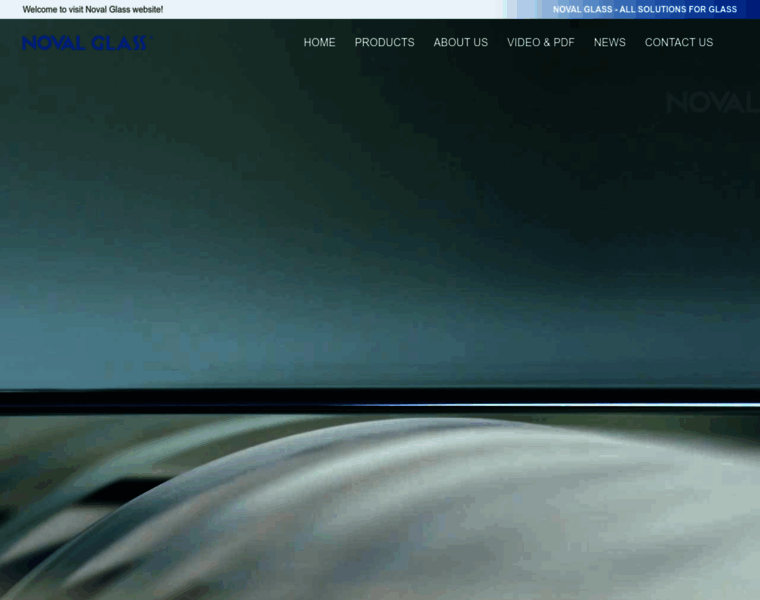Open CONTACT US page

pos(679,43)
